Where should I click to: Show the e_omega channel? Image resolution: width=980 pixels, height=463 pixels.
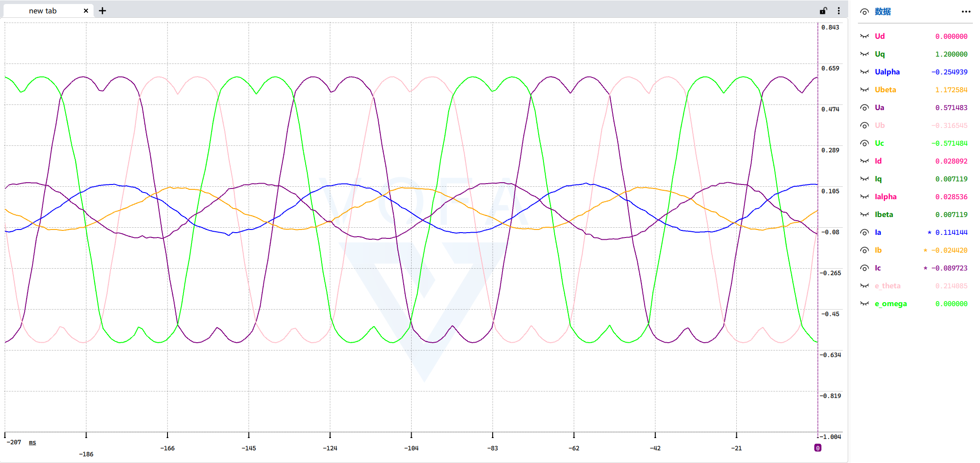pyautogui.click(x=864, y=303)
